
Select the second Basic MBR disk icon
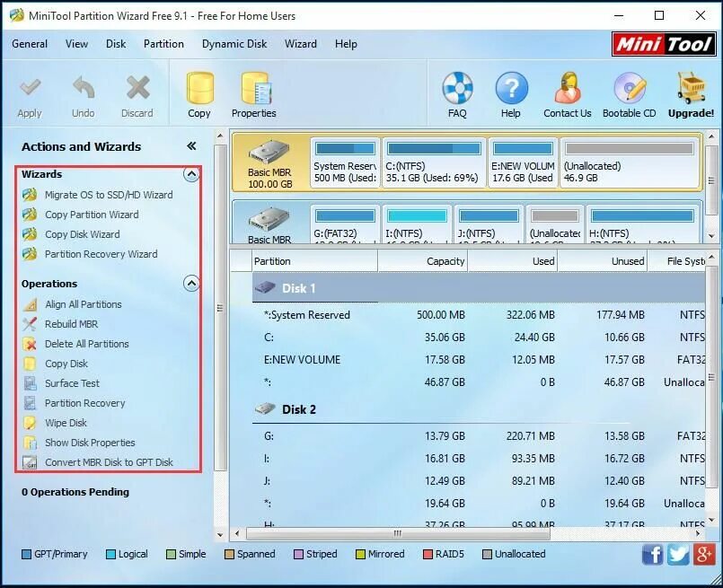[269, 220]
